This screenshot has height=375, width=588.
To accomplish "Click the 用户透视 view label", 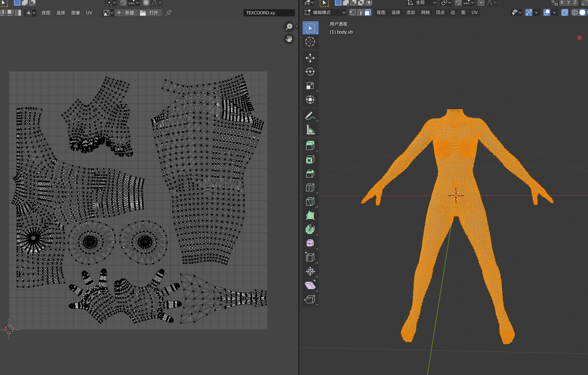I will coord(339,24).
